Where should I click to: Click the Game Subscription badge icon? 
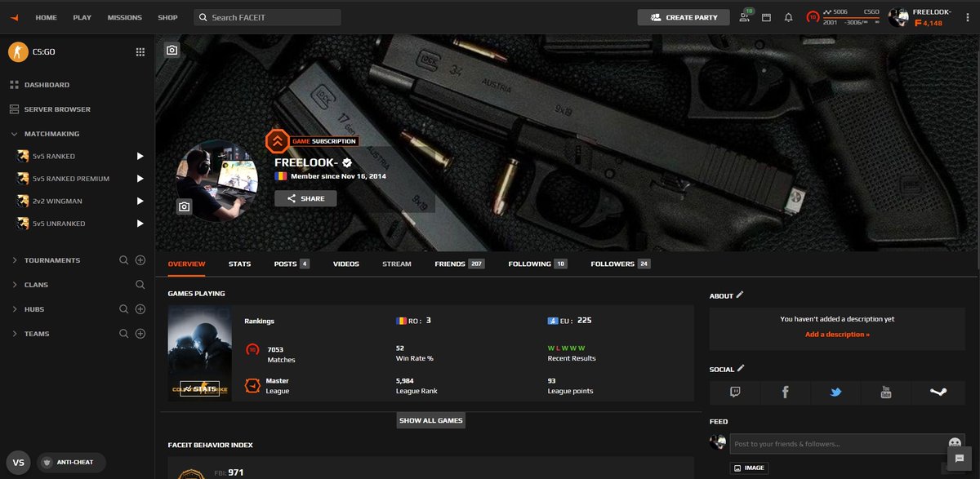coord(276,140)
